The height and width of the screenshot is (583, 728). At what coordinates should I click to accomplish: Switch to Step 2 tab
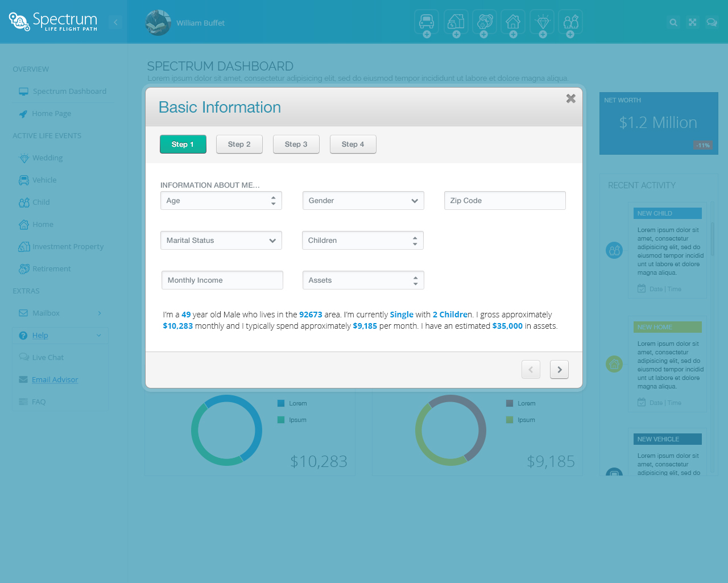pyautogui.click(x=239, y=144)
